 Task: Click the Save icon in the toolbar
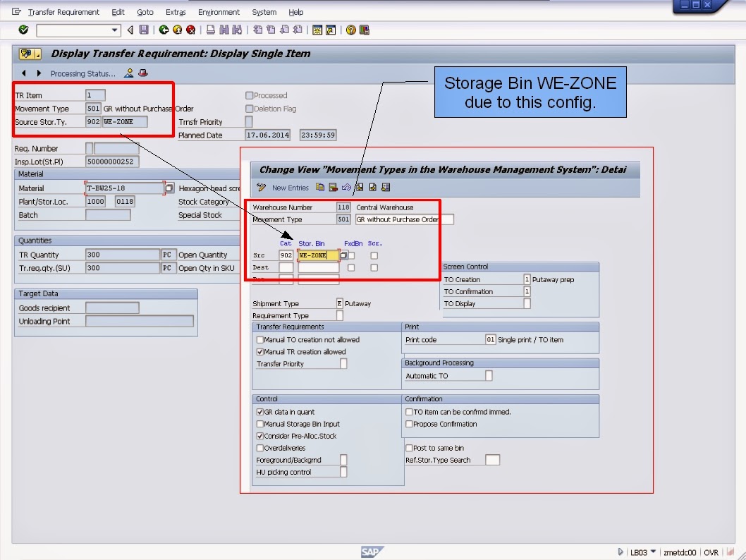click(x=144, y=30)
